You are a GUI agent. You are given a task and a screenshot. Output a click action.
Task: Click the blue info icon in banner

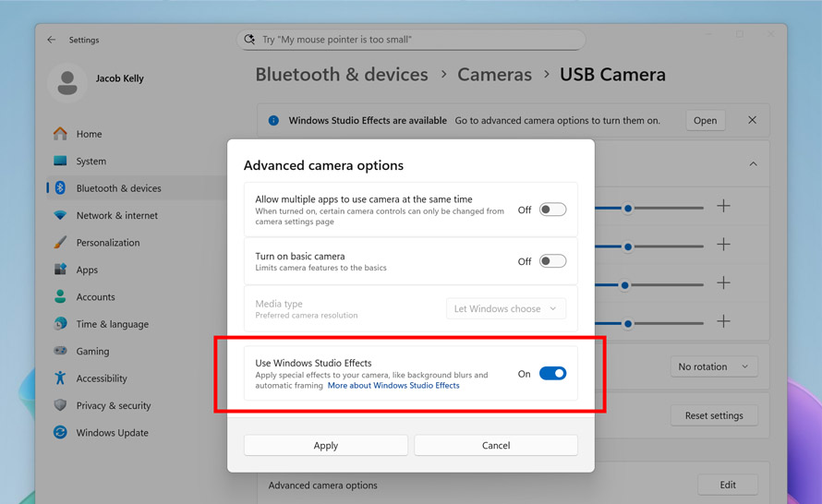273,121
